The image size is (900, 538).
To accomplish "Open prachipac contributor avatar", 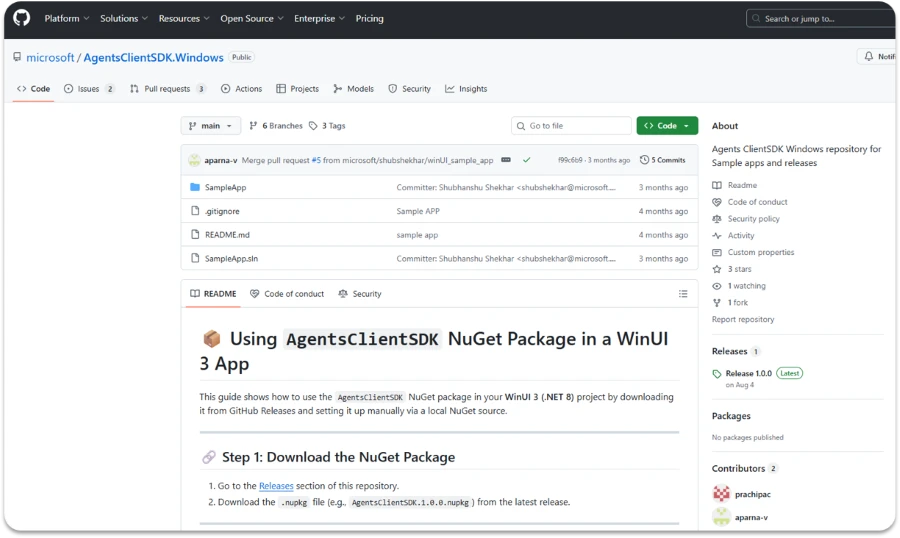I will [721, 493].
